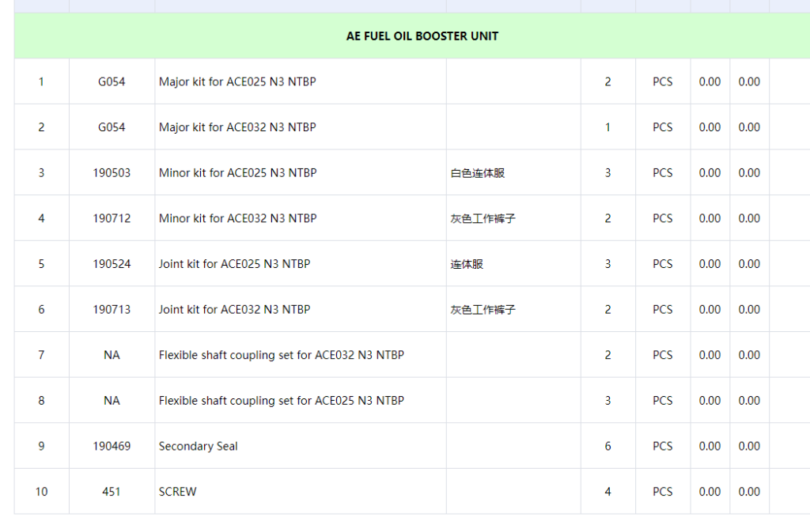Select Joint kit for ACE032 N3 NTBP cell
The height and width of the screenshot is (532, 810).
[x=234, y=310]
